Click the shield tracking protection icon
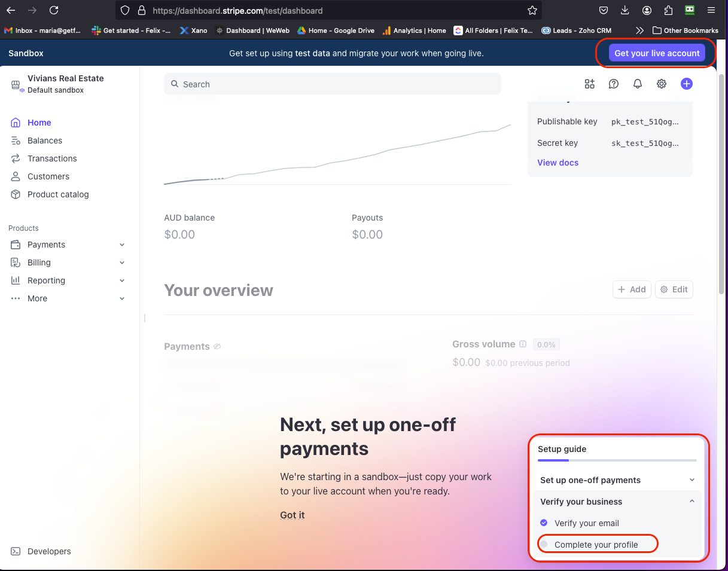This screenshot has width=728, height=571. pos(125,10)
